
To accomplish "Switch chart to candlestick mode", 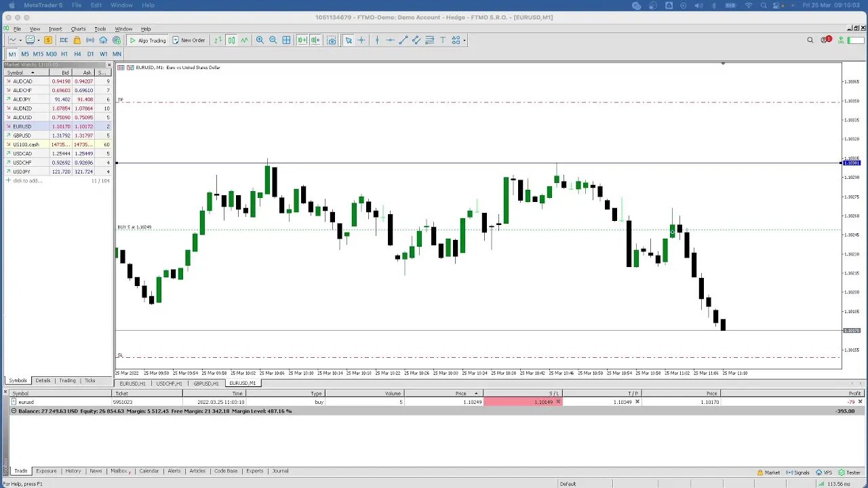I will (x=232, y=40).
